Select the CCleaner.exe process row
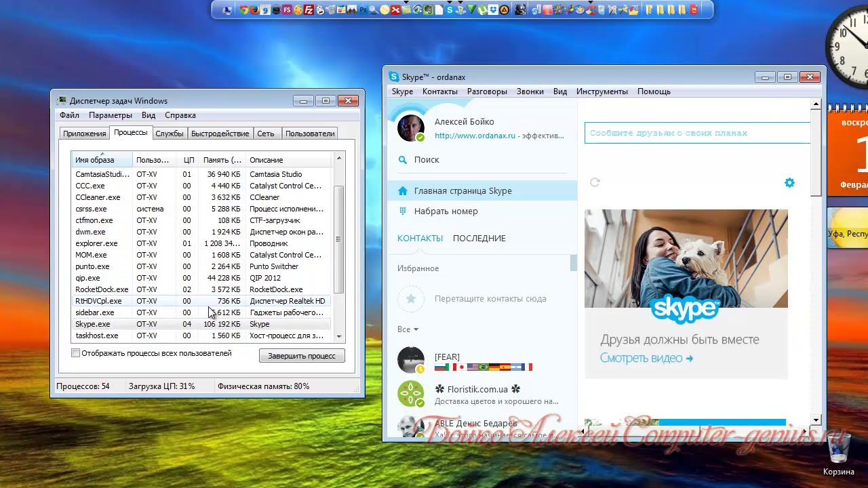This screenshot has width=868, height=488. click(201, 197)
